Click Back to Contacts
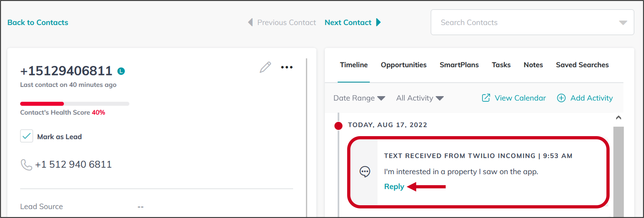644x218 pixels. pos(38,22)
